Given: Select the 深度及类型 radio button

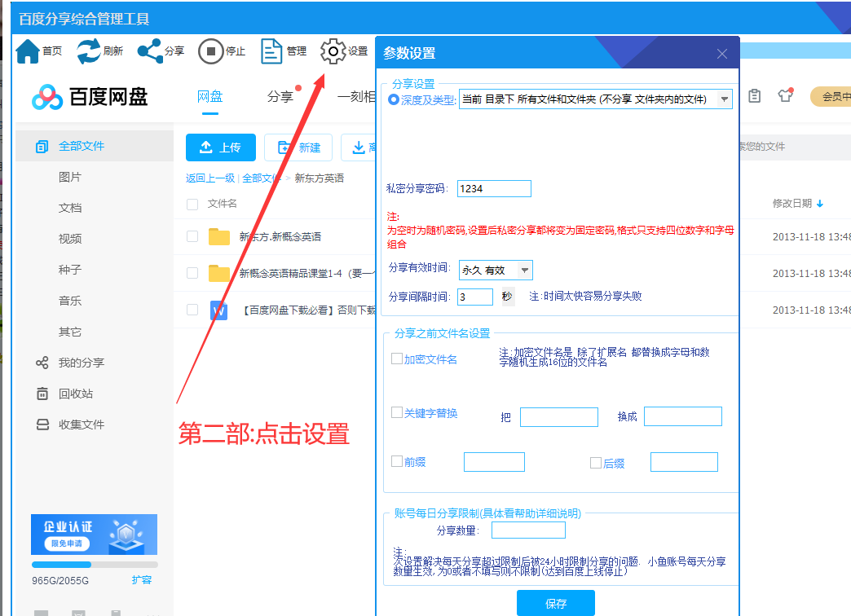Looking at the screenshot, I should (x=394, y=99).
